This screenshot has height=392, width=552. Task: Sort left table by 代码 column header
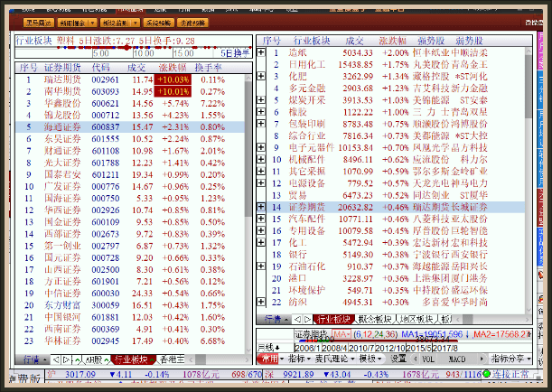[100, 67]
